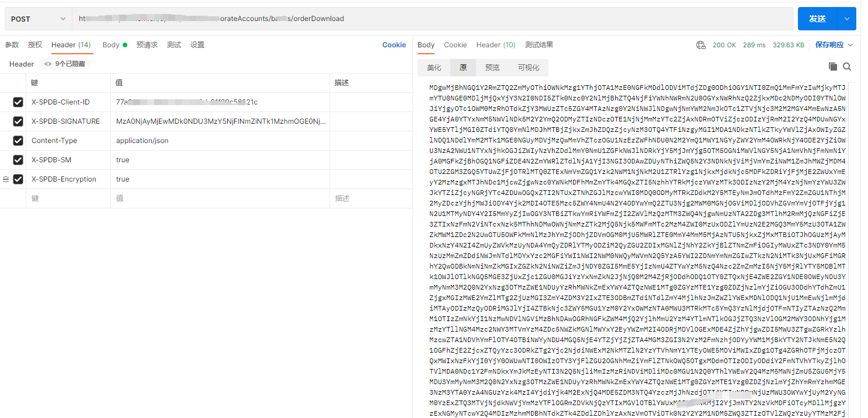Uncheck the X-SPDB-Client-ID header checkbox
Viewport: 868px width, 418px height.
tap(18, 102)
